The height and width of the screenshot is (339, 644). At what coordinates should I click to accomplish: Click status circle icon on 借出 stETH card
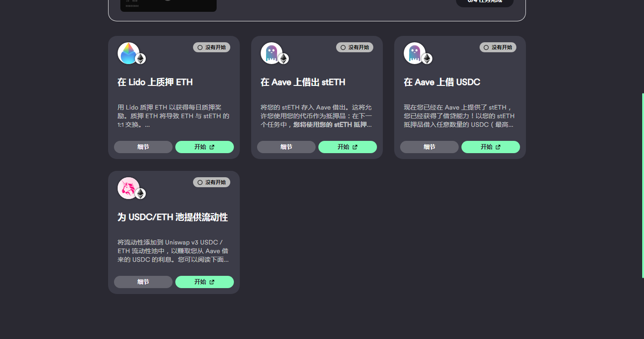343,47
